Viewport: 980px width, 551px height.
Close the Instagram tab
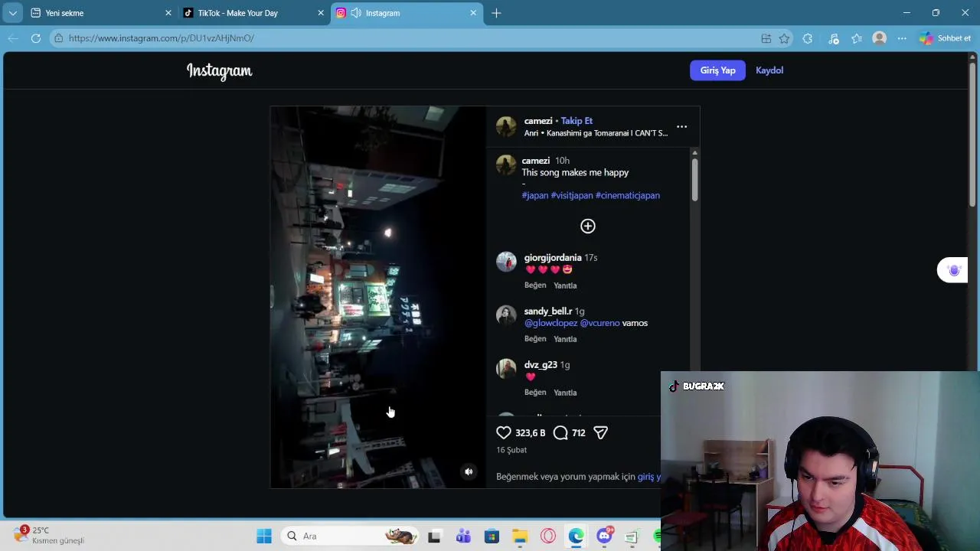(x=473, y=13)
